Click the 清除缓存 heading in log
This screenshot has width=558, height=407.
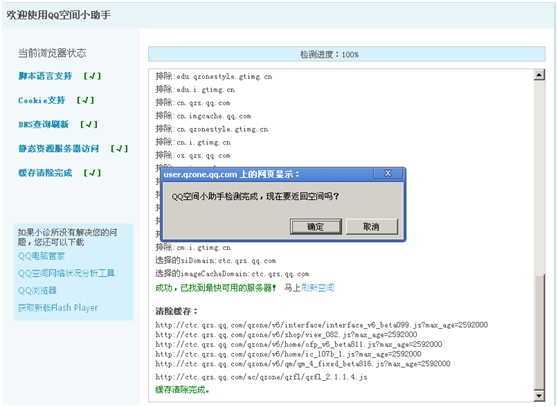(176, 311)
